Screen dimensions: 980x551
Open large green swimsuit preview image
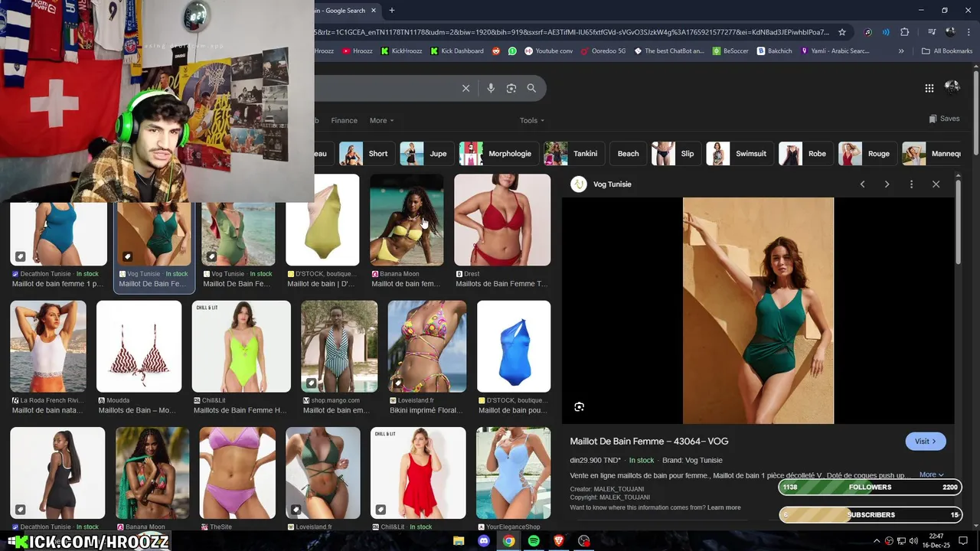758,311
